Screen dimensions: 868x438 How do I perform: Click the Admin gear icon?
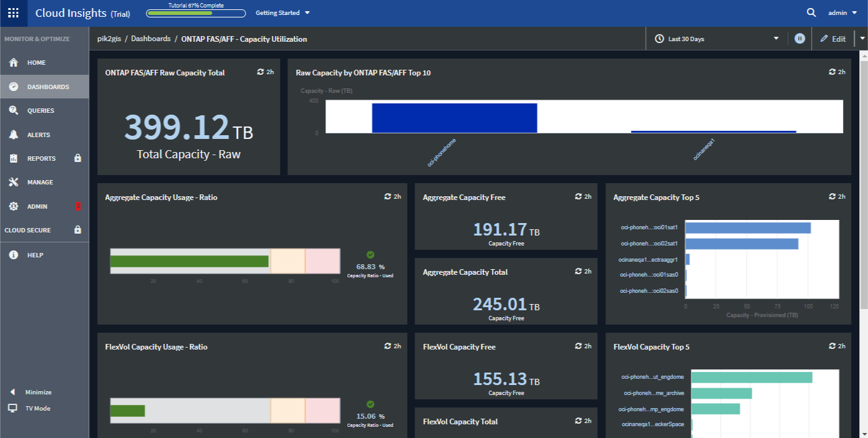coord(14,206)
